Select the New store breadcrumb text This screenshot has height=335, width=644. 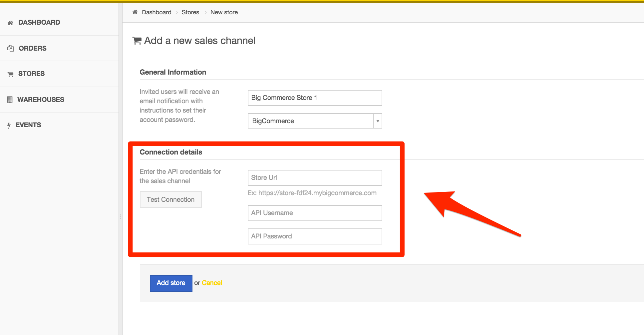coord(224,12)
